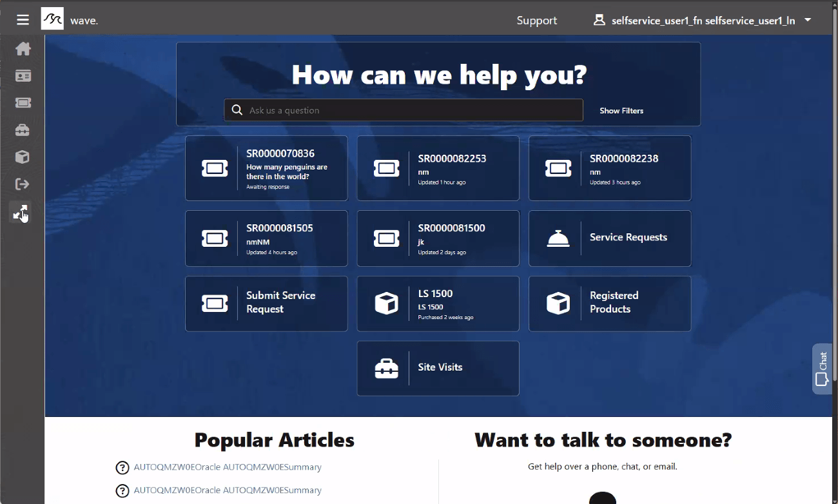
Task: Open the service request ticket icon in sidebar
Action: click(23, 102)
